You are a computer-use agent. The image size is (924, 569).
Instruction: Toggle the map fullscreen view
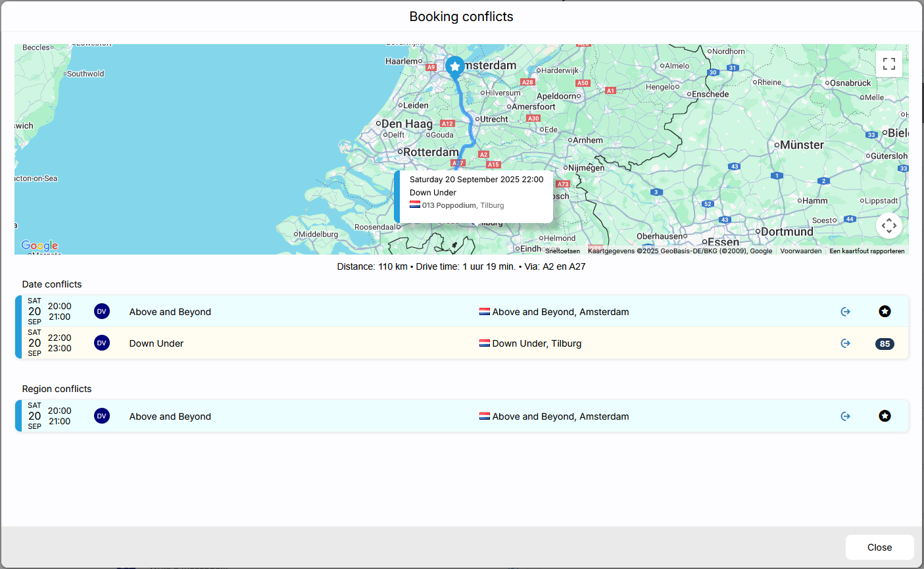pyautogui.click(x=889, y=64)
